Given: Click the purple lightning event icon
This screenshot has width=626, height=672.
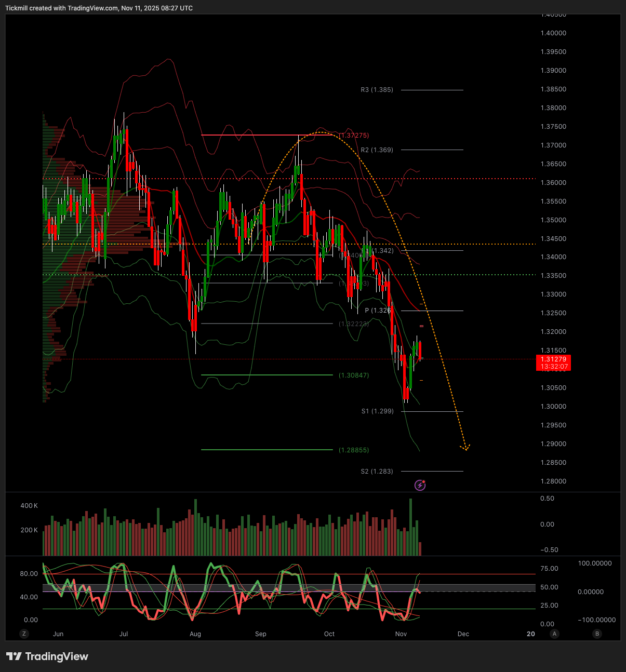Looking at the screenshot, I should [420, 485].
